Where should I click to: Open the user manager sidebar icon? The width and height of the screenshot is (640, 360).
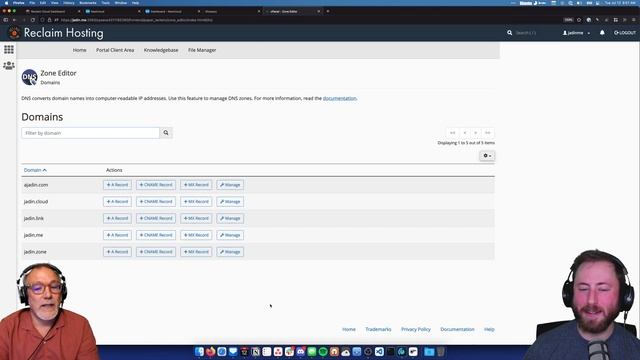point(9,65)
